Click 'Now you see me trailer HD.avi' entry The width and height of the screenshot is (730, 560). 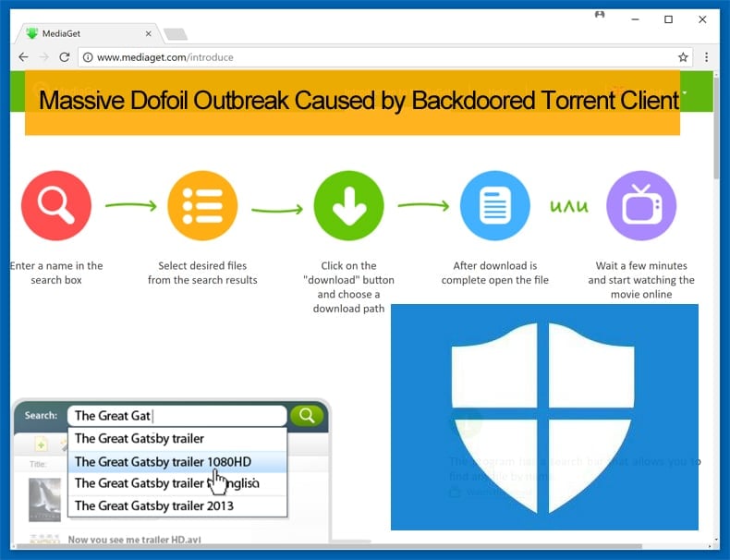[x=135, y=540]
